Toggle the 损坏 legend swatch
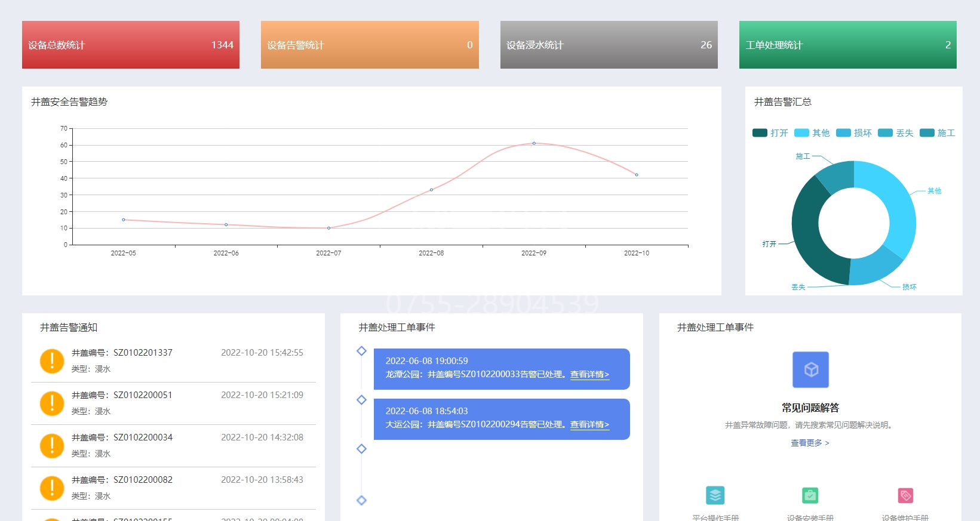 (843, 132)
